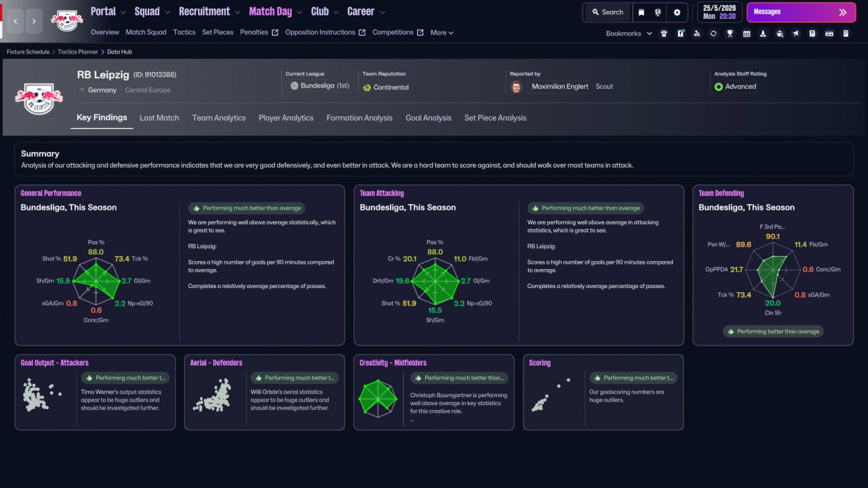Click the RB Leipzig club badge in top bar
868x488 pixels.
[x=66, y=20]
